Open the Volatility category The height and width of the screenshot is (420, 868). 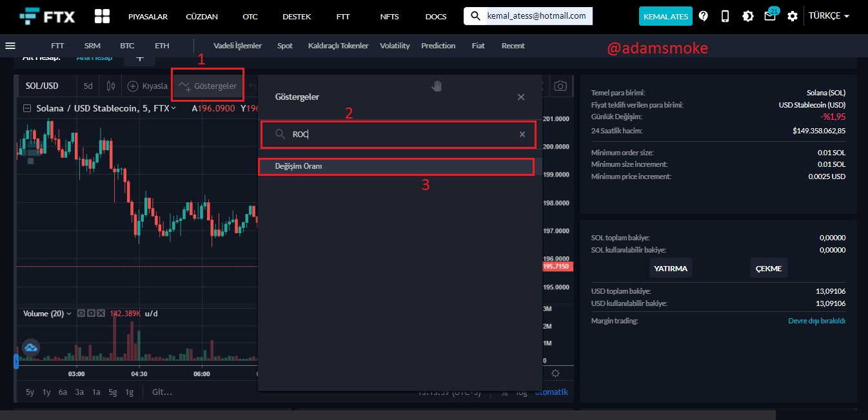click(395, 46)
